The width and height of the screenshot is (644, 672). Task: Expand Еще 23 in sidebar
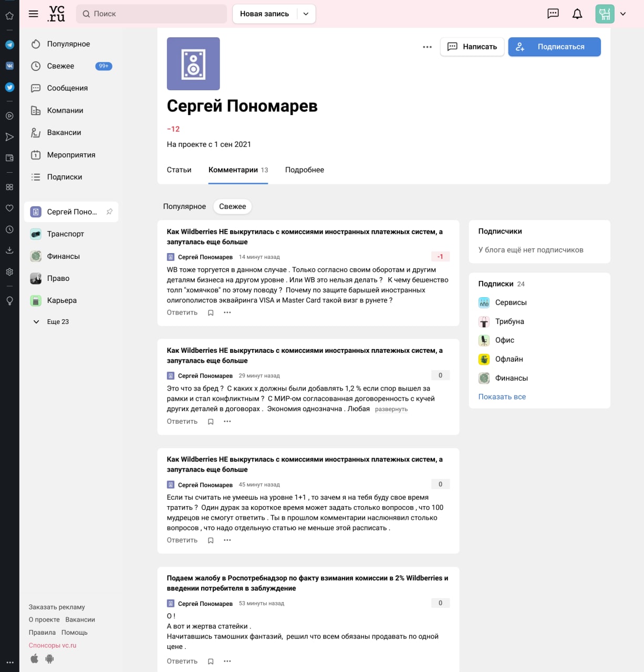click(x=51, y=322)
